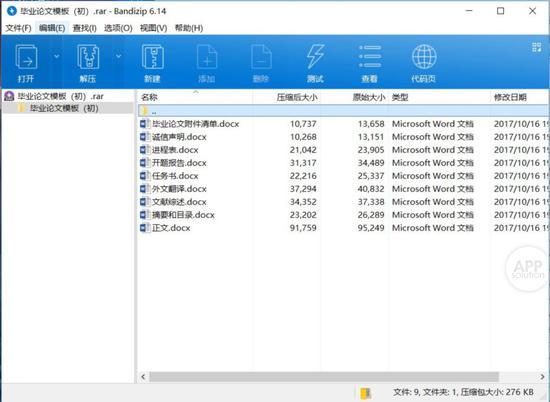The height and width of the screenshot is (402, 550).
Task: Expand the dropdown arrow next to Extract
Action: point(119,56)
